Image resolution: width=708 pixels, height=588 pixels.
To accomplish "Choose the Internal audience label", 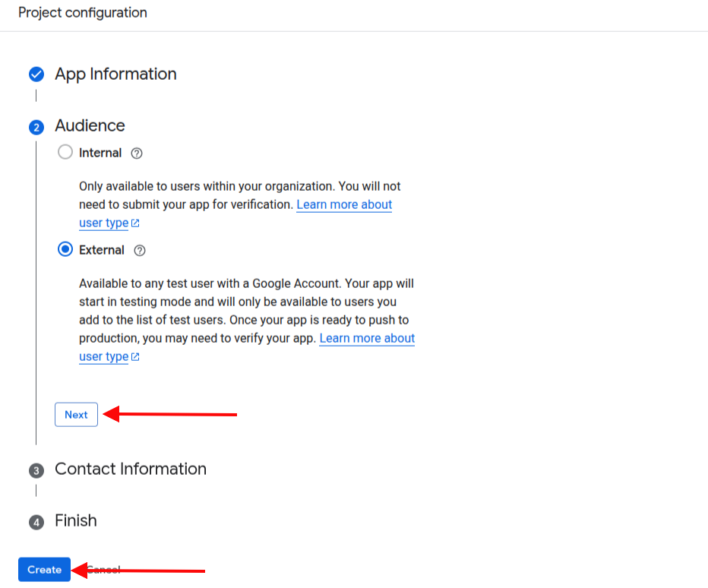I will (100, 153).
